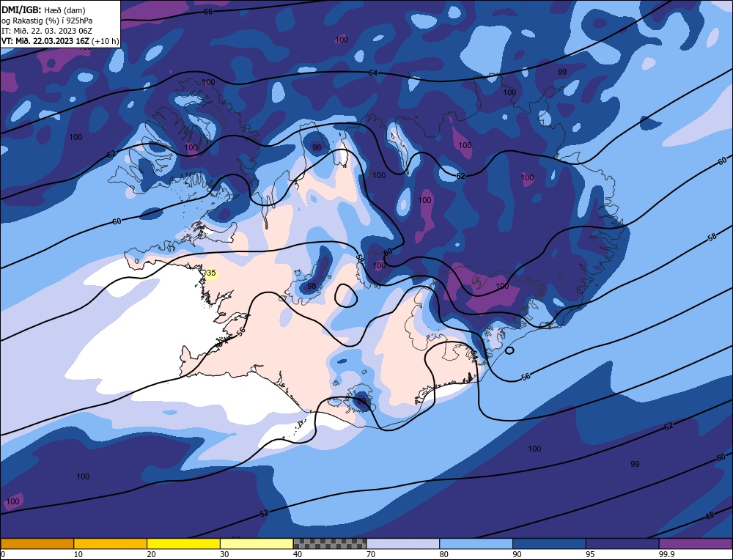Viewport: 733px width, 560px height.
Task: Click the "DMI/IGB: Hæð (dam)" title line
Action: 43,10
